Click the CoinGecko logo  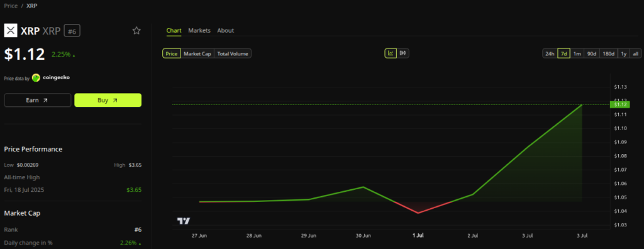coord(36,78)
